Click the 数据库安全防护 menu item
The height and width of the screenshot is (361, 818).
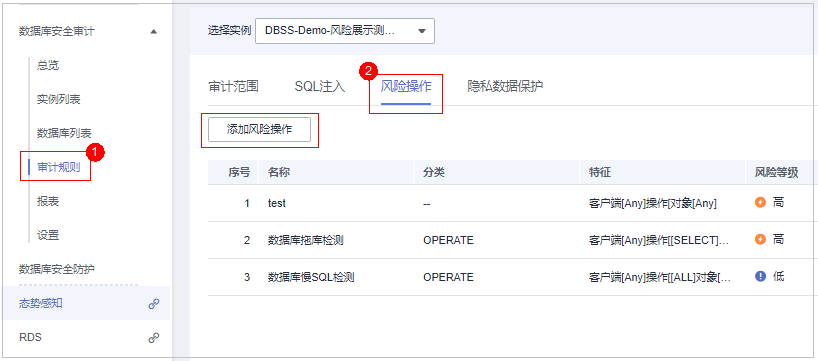(x=57, y=269)
